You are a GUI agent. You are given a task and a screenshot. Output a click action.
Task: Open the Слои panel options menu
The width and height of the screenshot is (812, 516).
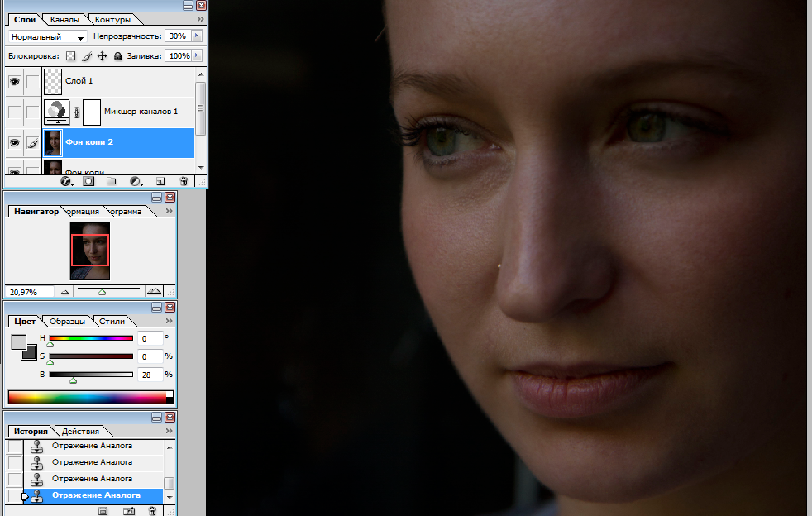click(200, 19)
